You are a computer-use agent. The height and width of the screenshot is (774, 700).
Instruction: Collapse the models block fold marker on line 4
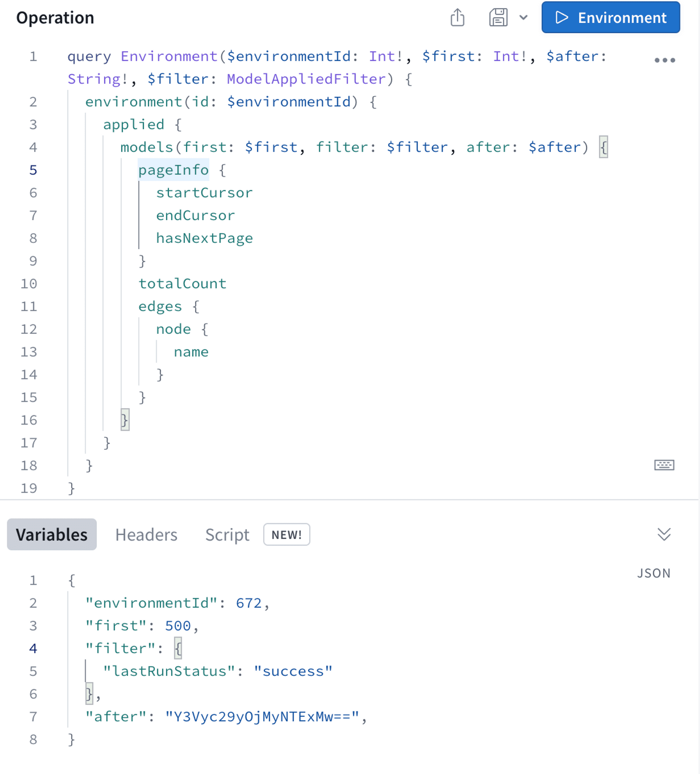click(603, 147)
